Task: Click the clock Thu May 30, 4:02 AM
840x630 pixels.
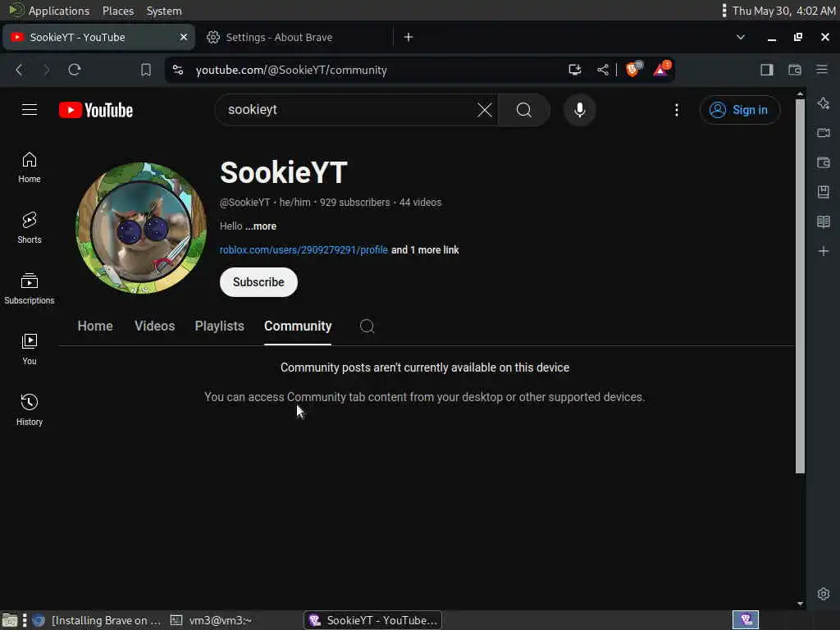Action: (x=783, y=11)
